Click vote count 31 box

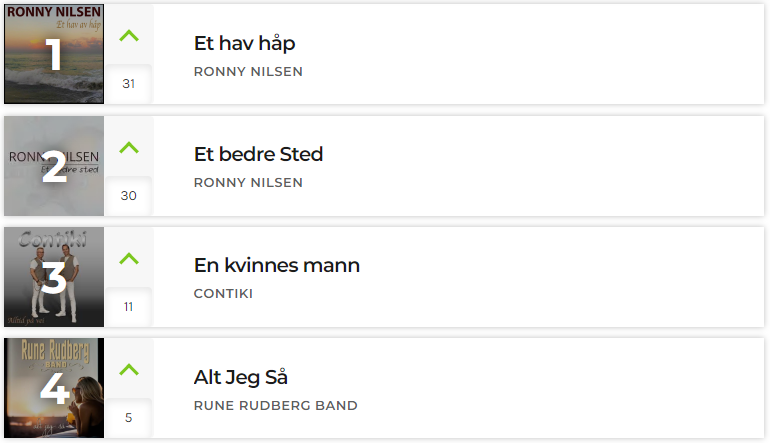point(129,84)
